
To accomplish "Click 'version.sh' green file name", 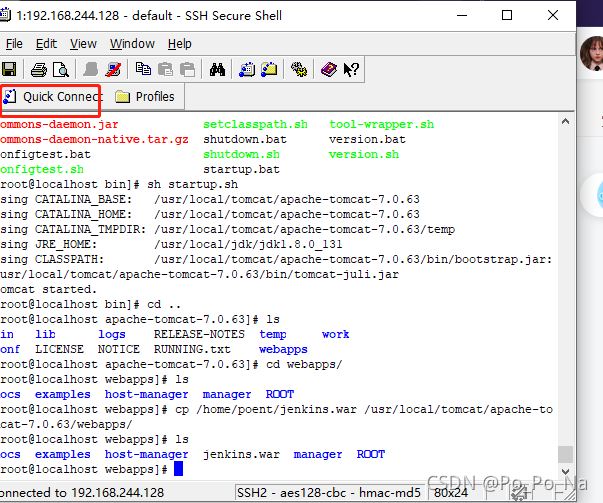I will 364,155.
